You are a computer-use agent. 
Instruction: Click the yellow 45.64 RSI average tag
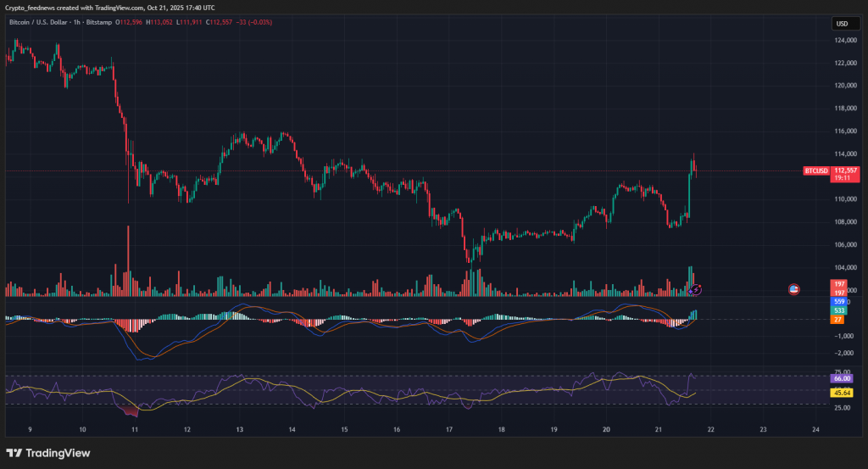pos(842,393)
